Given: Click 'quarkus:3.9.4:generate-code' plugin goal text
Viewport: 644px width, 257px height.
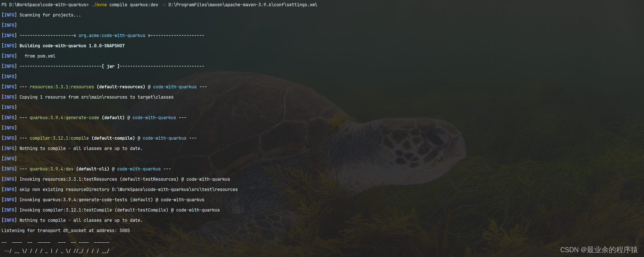Looking at the screenshot, I should pos(64,118).
